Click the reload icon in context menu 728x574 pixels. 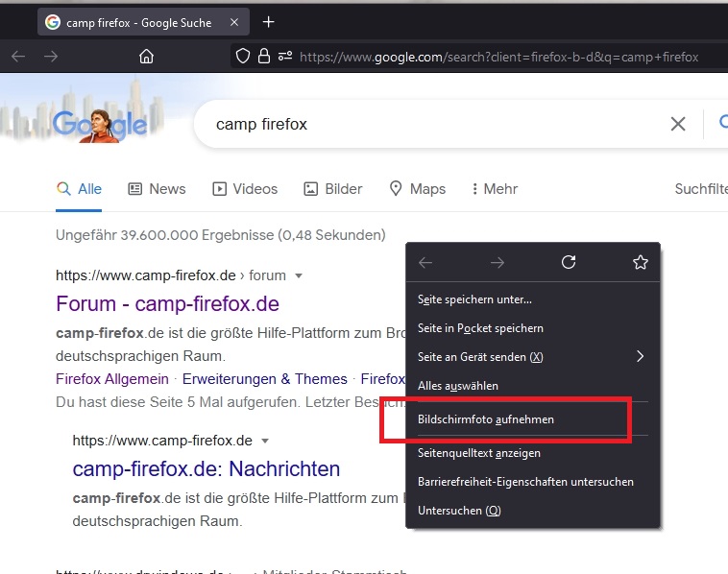[569, 262]
